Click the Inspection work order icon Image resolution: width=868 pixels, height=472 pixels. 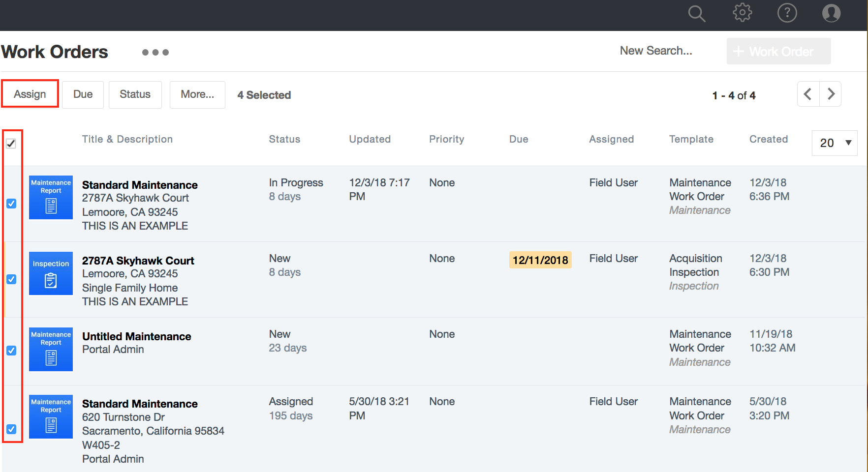[51, 273]
